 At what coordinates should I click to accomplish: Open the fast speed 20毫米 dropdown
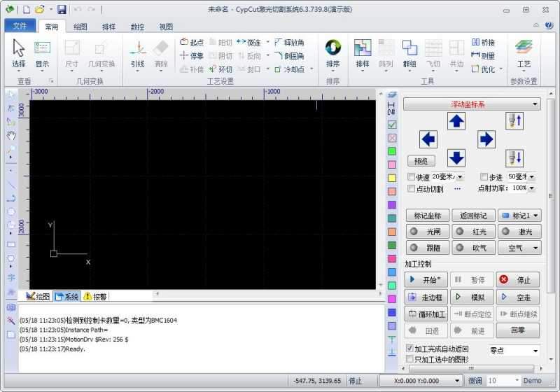click(x=460, y=176)
